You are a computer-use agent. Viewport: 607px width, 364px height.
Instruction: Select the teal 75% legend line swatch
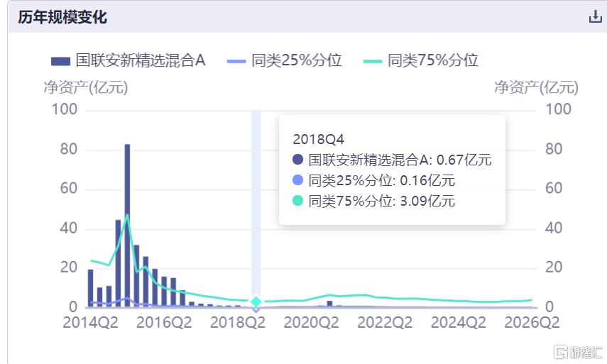coord(373,61)
